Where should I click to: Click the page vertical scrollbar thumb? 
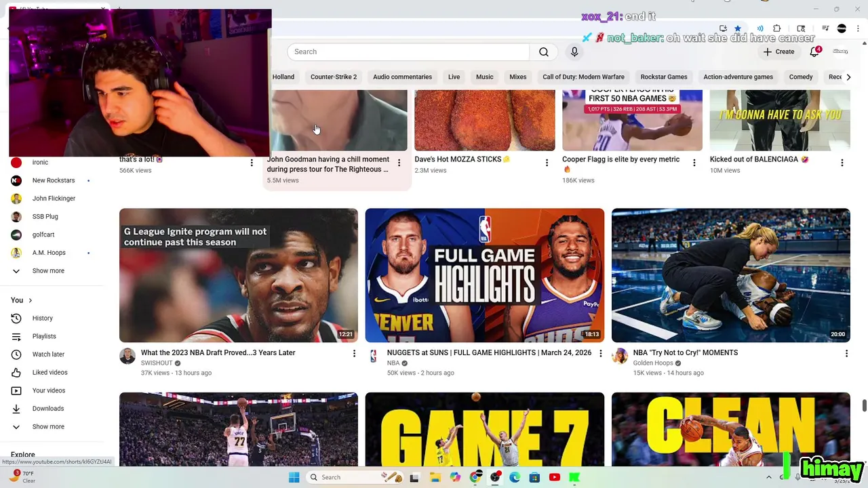tap(864, 405)
